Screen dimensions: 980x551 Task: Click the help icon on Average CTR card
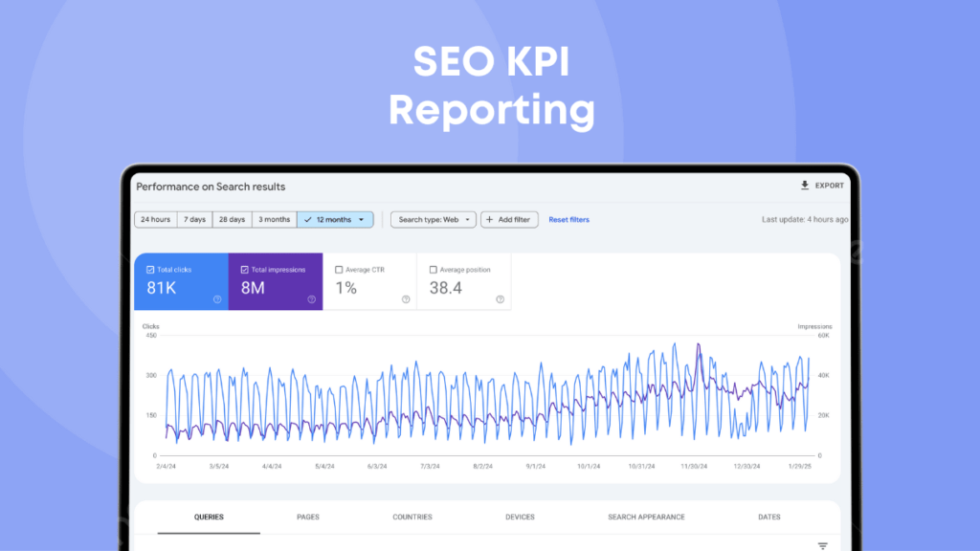(405, 298)
